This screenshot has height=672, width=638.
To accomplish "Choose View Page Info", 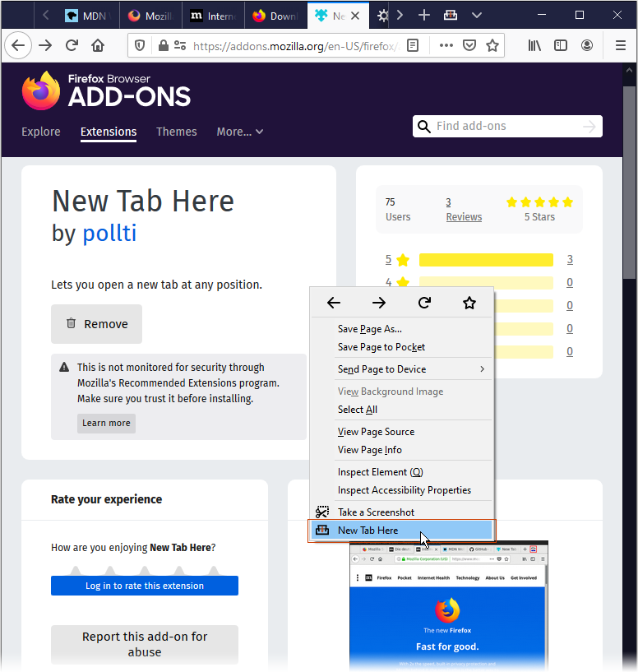I will pos(401,450).
